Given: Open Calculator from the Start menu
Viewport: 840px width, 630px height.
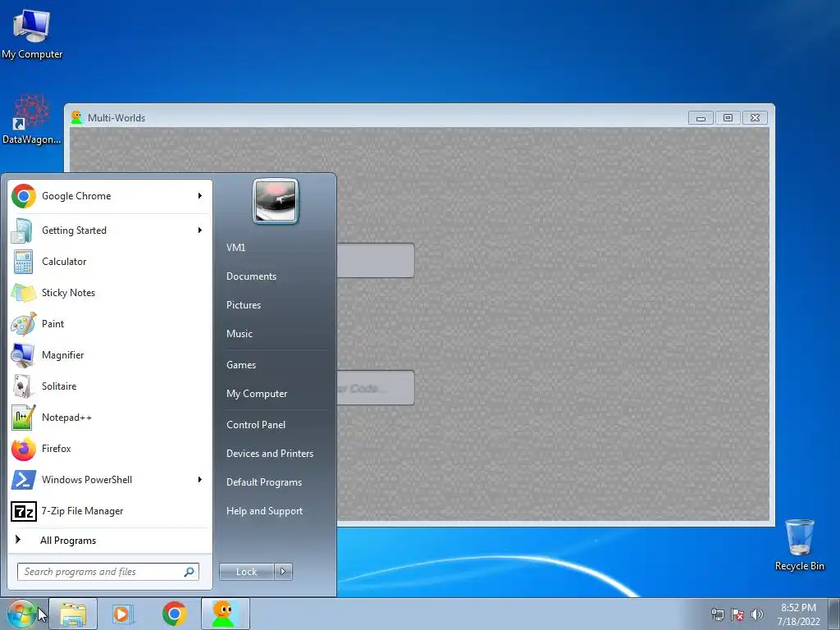Looking at the screenshot, I should coord(110,262).
